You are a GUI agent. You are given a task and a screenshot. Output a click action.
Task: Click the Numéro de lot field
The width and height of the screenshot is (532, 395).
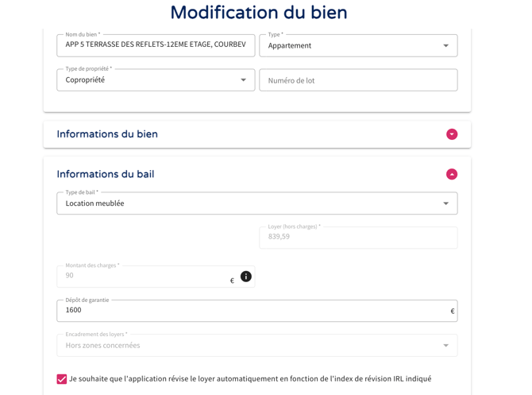point(358,80)
